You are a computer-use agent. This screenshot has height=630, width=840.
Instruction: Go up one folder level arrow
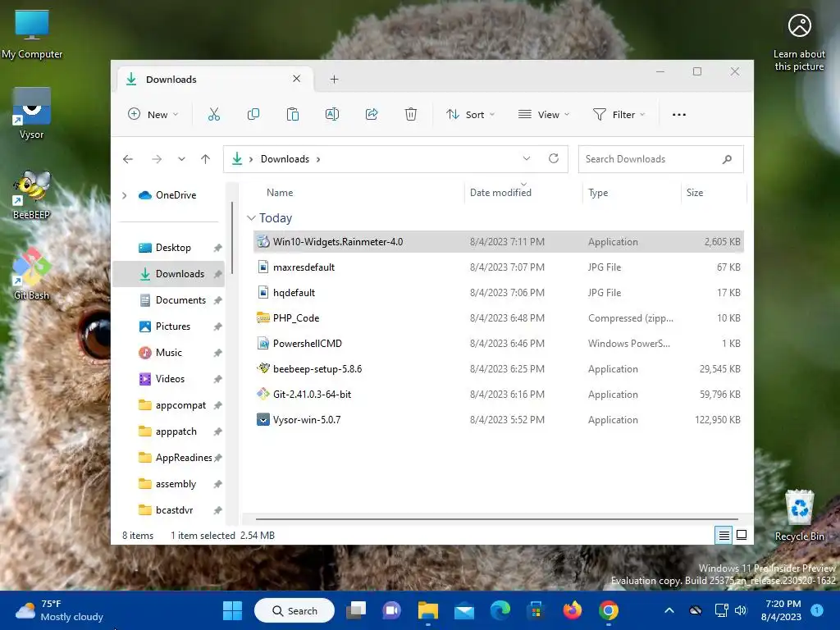click(x=205, y=159)
